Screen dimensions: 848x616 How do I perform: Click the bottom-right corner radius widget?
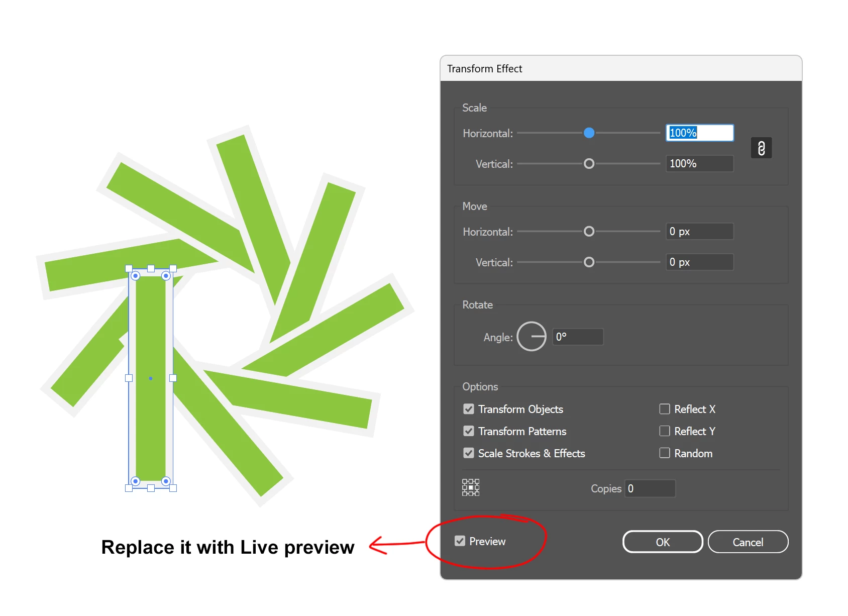(166, 481)
